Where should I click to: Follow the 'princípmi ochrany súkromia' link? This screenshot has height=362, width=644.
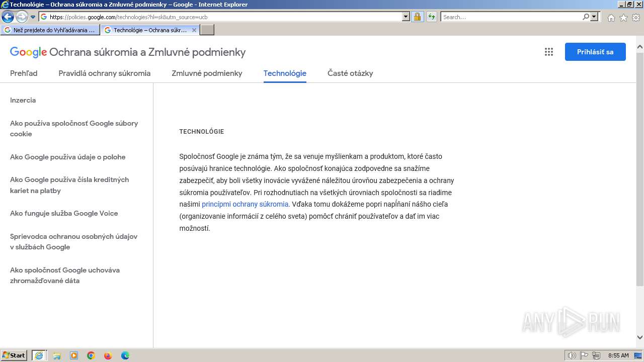245,204
